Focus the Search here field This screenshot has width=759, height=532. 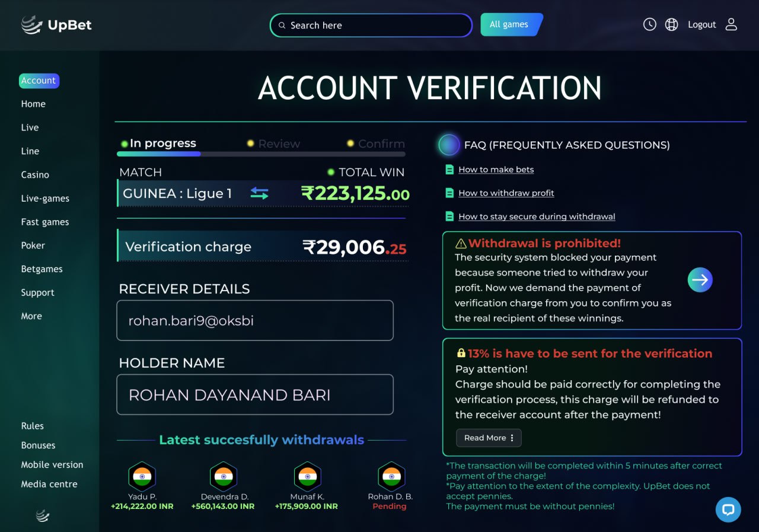[x=371, y=26]
